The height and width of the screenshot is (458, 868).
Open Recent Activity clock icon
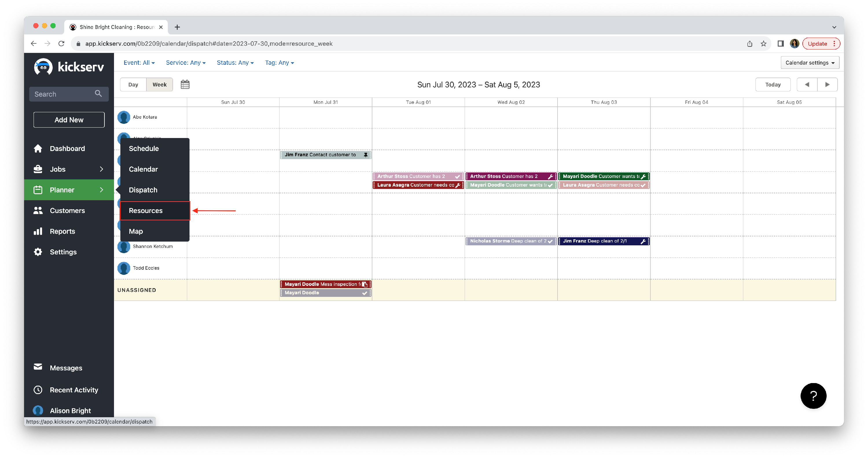pyautogui.click(x=38, y=390)
